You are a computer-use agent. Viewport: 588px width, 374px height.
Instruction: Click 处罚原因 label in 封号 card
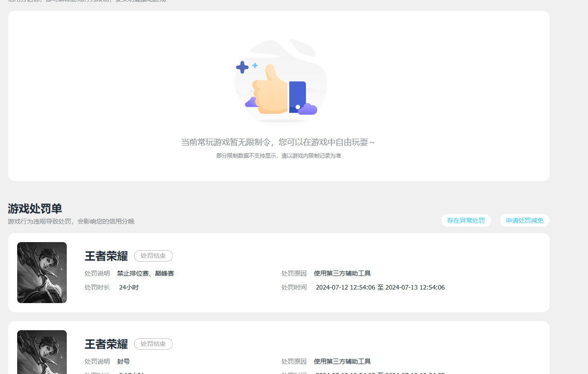pyautogui.click(x=294, y=361)
